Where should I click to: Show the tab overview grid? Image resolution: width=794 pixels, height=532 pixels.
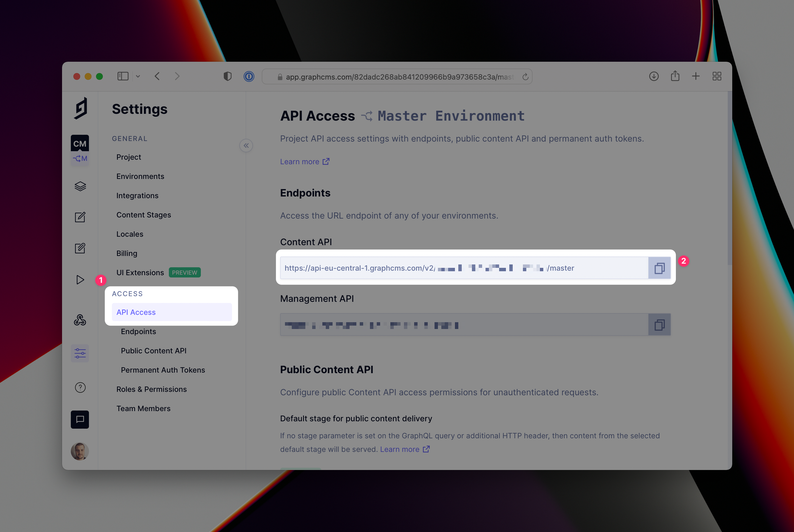717,76
